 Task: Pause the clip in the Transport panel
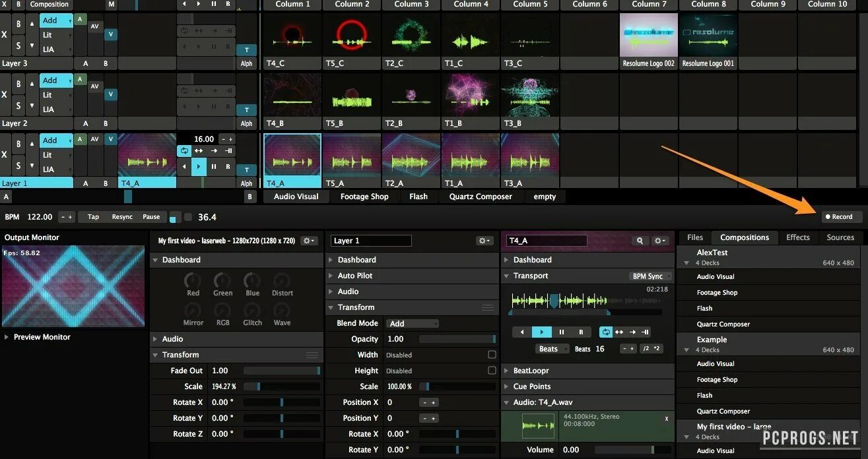561,332
